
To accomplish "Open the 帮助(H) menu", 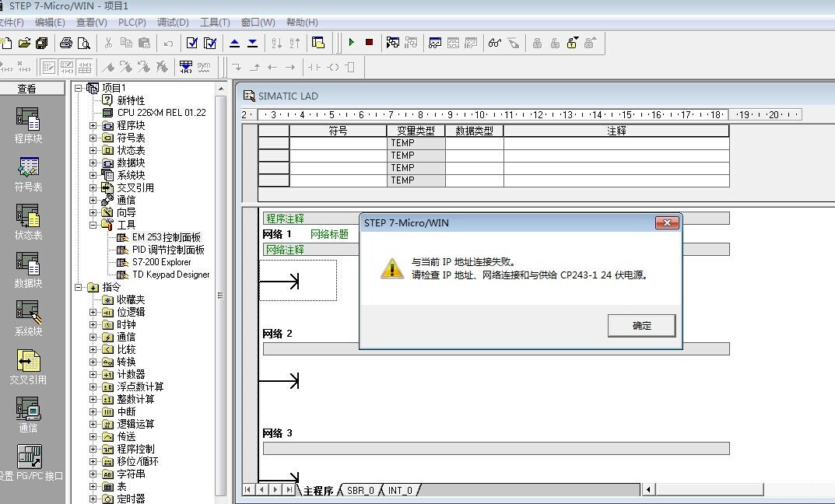I will coord(302,23).
